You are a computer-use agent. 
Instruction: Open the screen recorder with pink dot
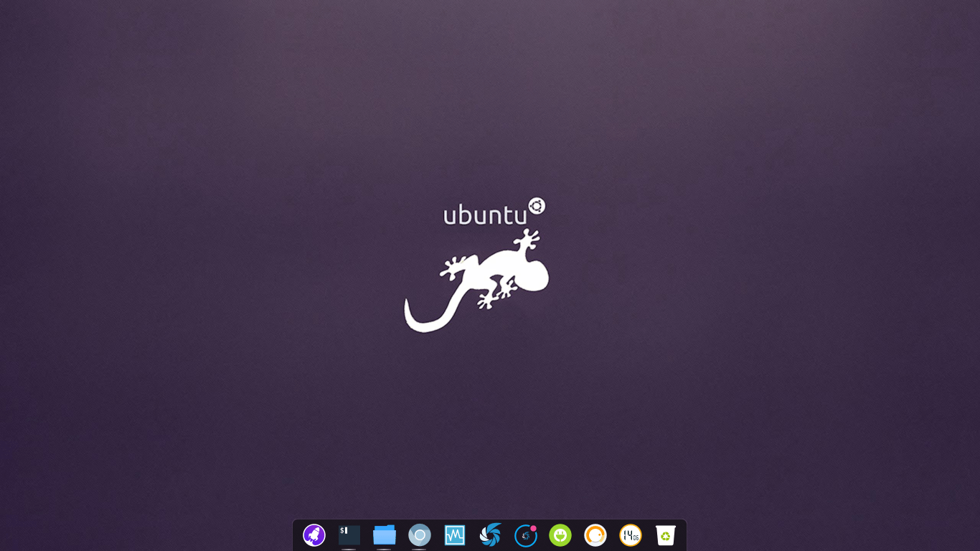[x=525, y=535]
